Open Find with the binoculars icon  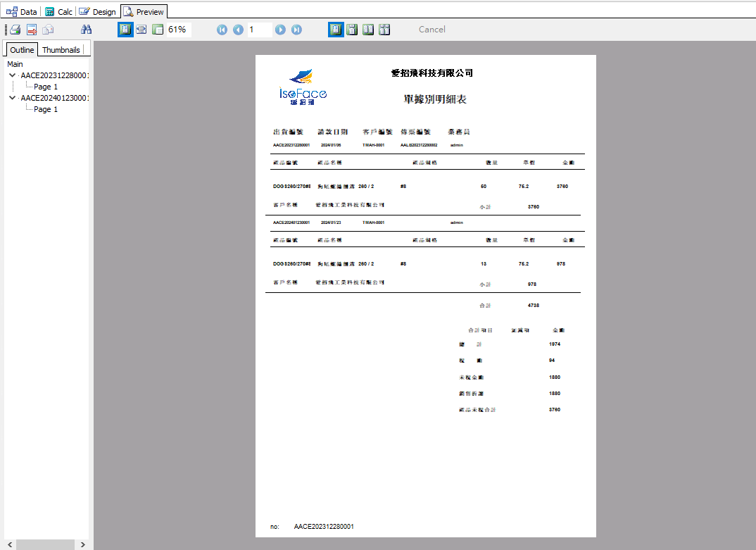point(87,30)
